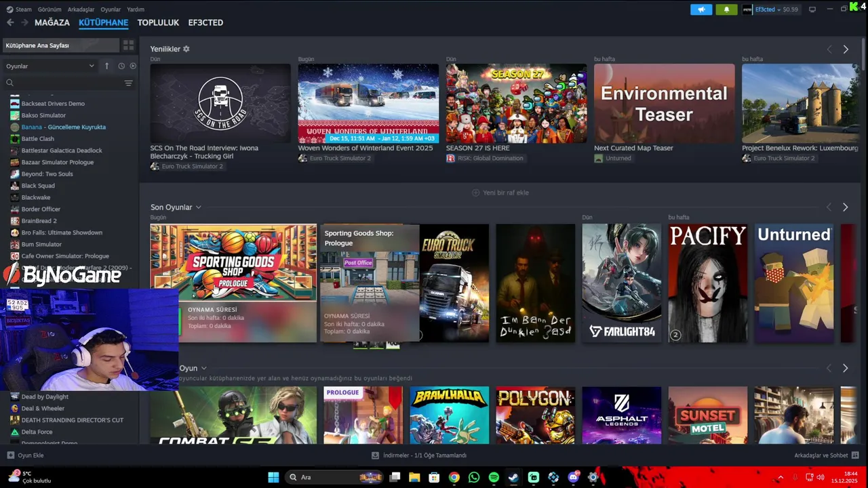Switch to the TOPLULUK tab

[x=158, y=22]
